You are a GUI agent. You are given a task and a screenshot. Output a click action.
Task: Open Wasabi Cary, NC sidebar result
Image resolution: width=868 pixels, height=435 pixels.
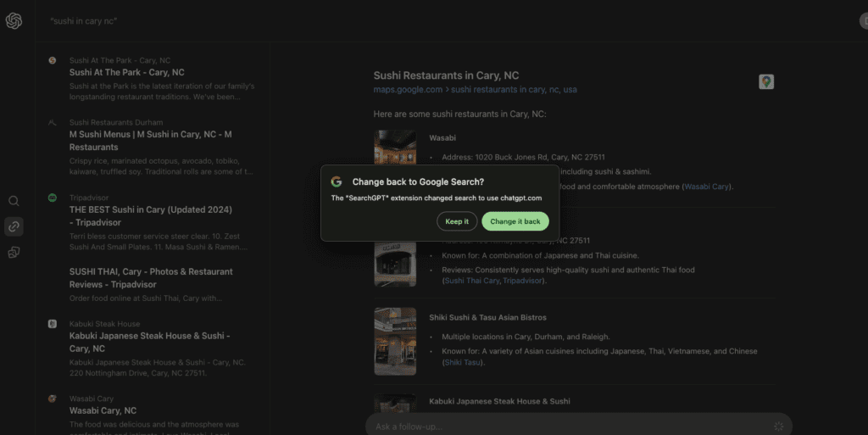pyautogui.click(x=103, y=410)
